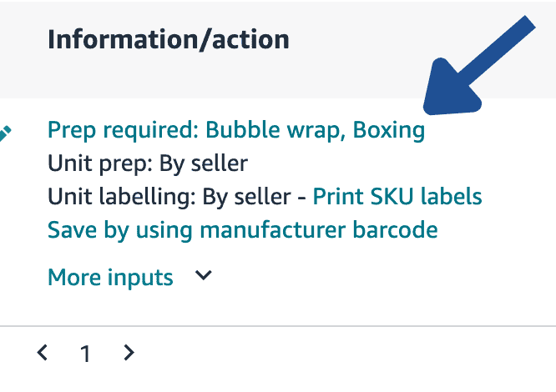The image size is (556, 392).
Task: Click the 'Information/action' column header
Action: click(x=169, y=39)
